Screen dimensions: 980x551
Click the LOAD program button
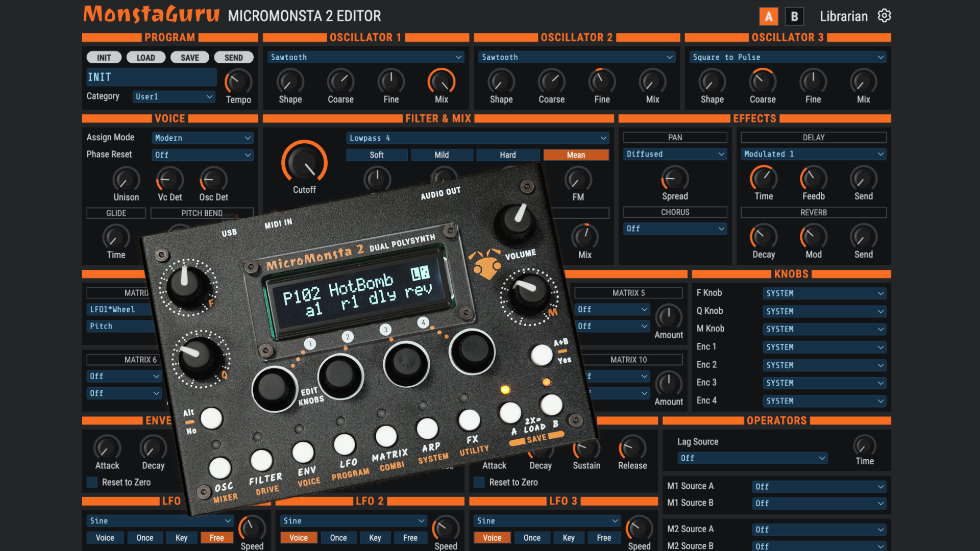146,58
